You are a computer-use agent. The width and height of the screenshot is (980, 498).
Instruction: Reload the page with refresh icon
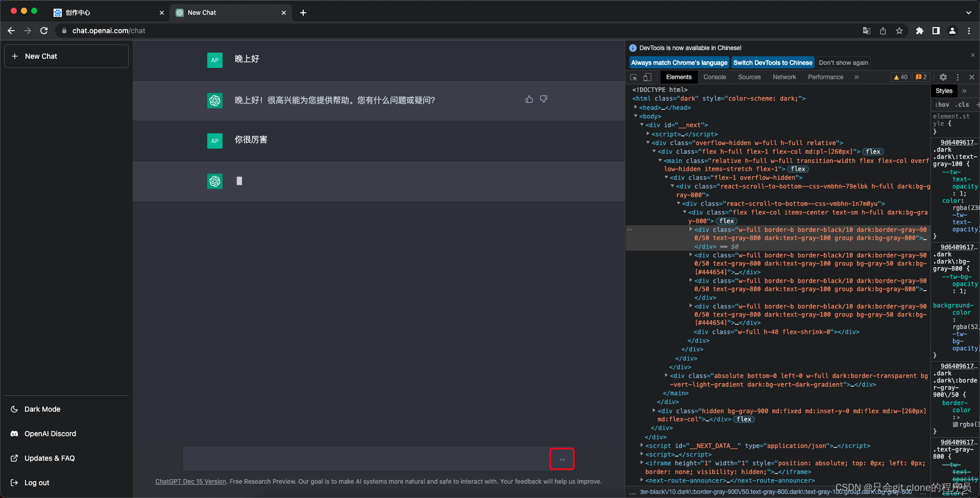pyautogui.click(x=44, y=31)
